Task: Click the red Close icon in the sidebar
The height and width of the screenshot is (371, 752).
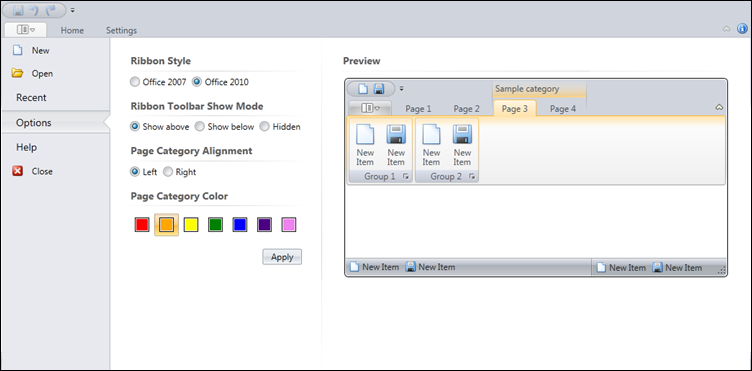Action: (x=18, y=171)
